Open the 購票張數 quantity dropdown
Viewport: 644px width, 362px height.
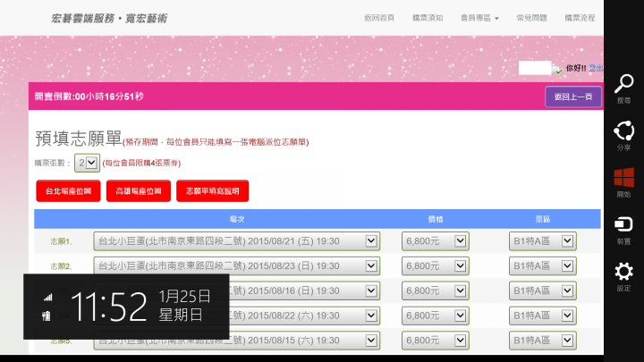87,163
